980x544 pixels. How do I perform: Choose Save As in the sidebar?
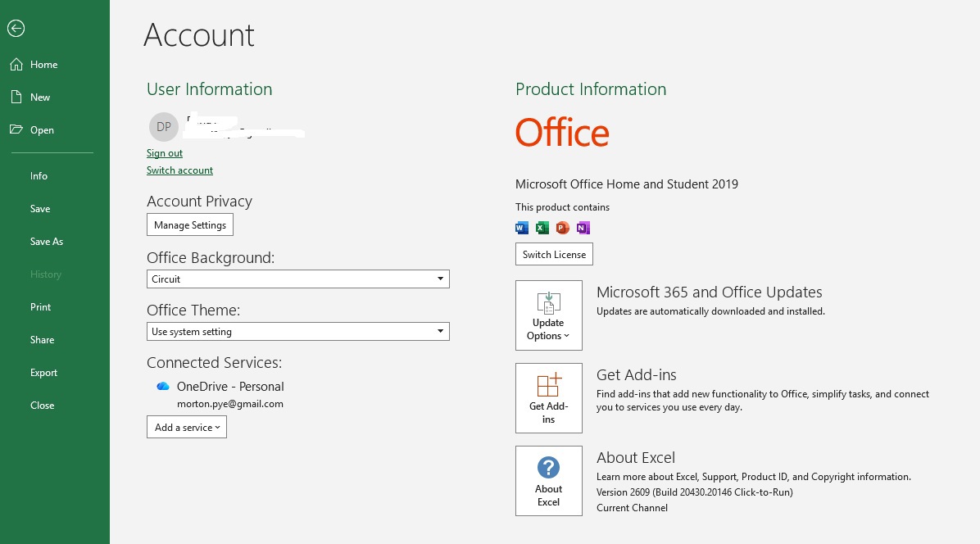(x=47, y=242)
